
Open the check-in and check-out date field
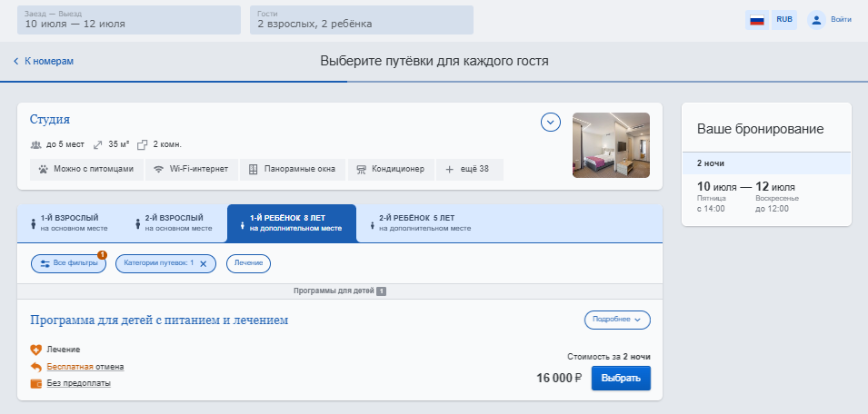click(129, 20)
